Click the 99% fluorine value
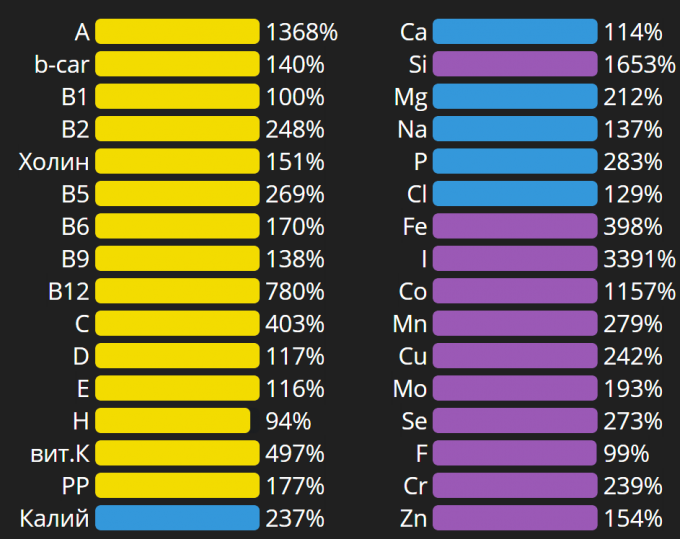 click(x=626, y=453)
